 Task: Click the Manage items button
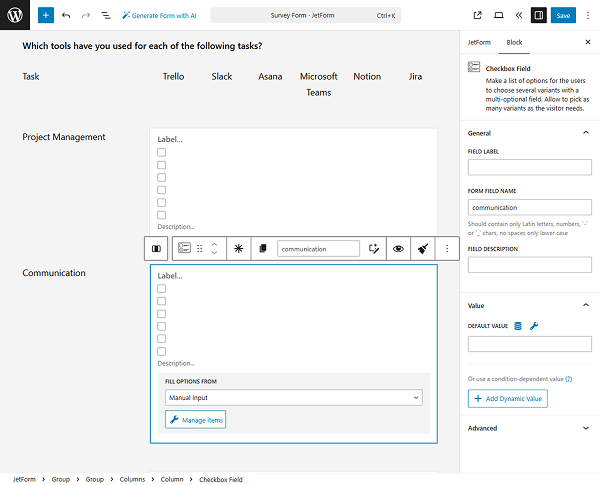click(x=196, y=420)
